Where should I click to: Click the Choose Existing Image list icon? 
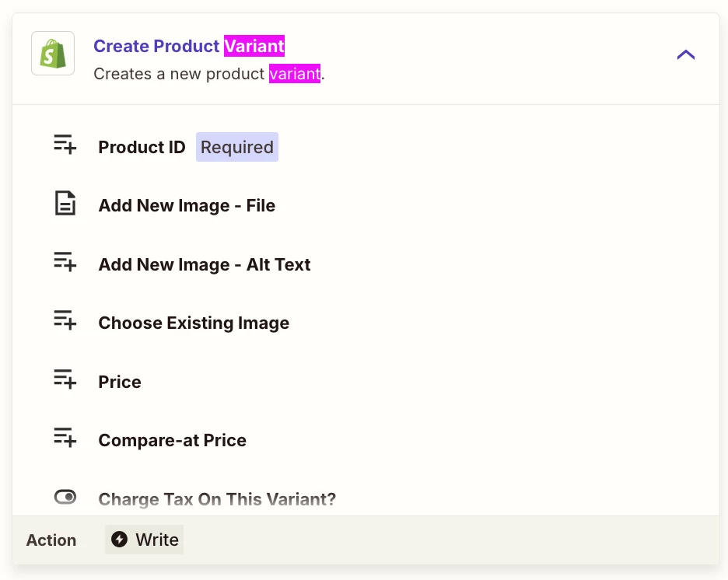coord(65,320)
